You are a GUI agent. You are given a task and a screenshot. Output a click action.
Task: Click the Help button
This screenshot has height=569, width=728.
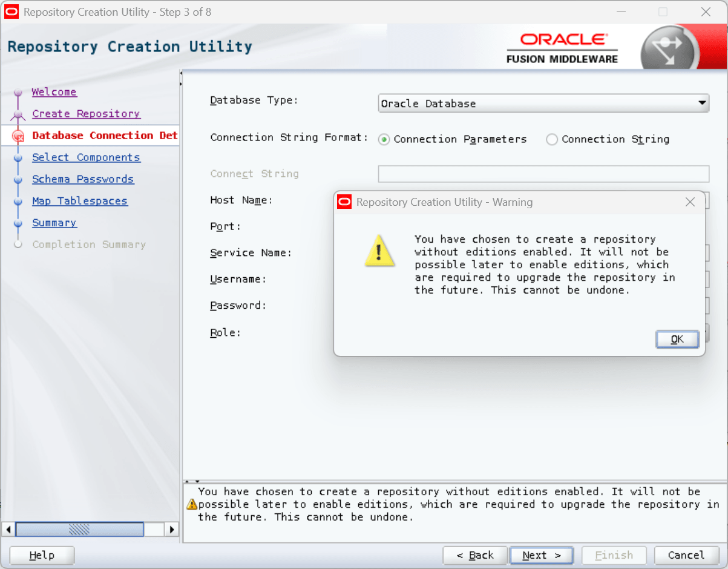42,555
